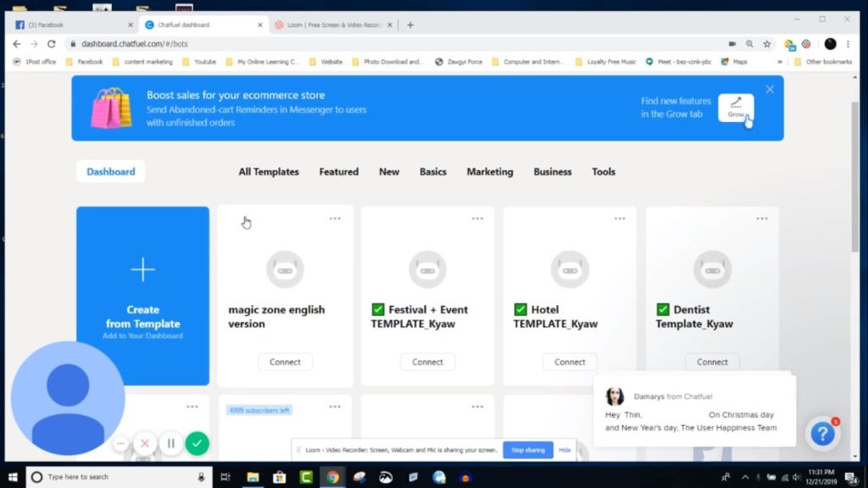The height and width of the screenshot is (488, 868).
Task: Open options menu for magic zone english version
Action: pos(335,219)
